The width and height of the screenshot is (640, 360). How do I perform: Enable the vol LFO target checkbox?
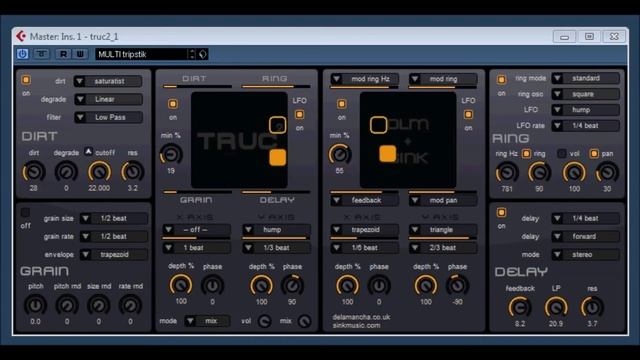pos(562,153)
